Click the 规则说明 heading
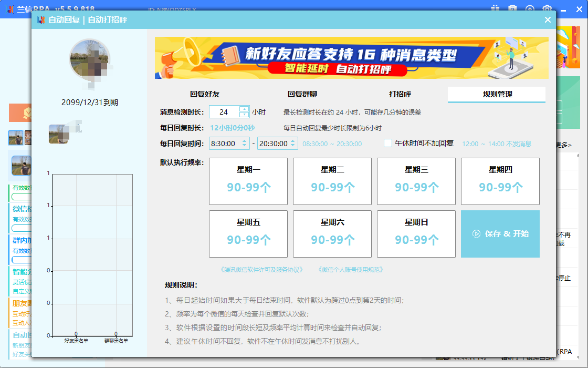588x368 pixels. coord(181,285)
